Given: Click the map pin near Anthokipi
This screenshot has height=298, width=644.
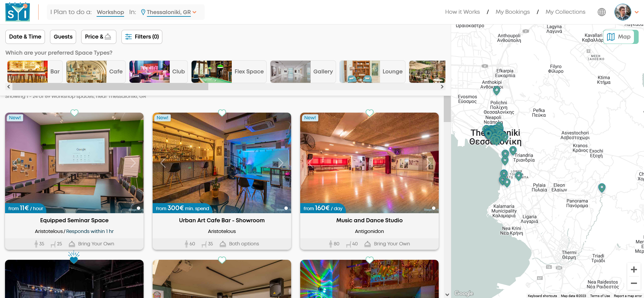Looking at the screenshot, I should [x=496, y=90].
